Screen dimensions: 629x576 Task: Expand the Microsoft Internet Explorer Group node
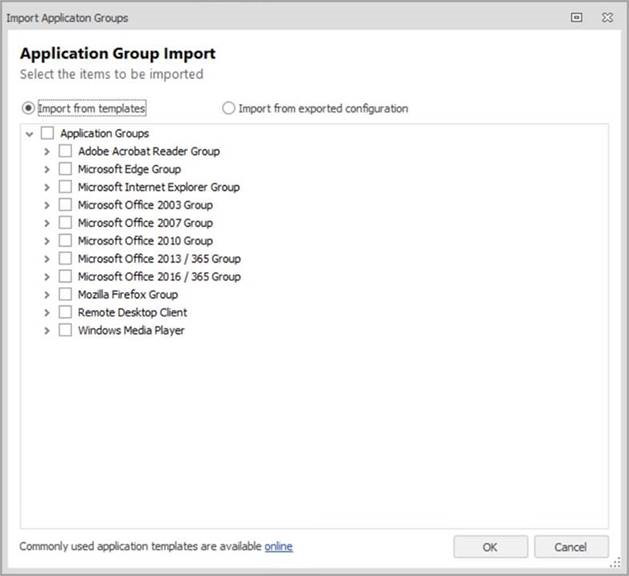[x=46, y=187]
